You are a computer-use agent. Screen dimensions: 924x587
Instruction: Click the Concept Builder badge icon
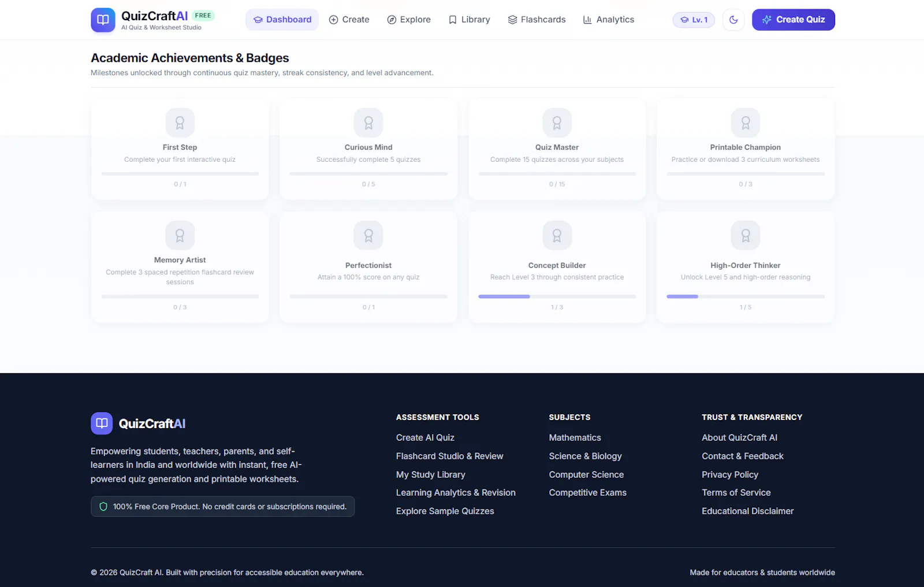[557, 235]
